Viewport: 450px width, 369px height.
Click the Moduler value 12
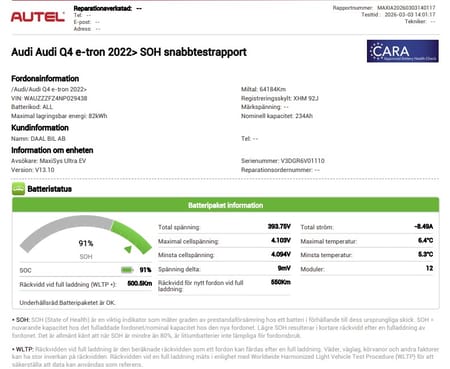[430, 268]
